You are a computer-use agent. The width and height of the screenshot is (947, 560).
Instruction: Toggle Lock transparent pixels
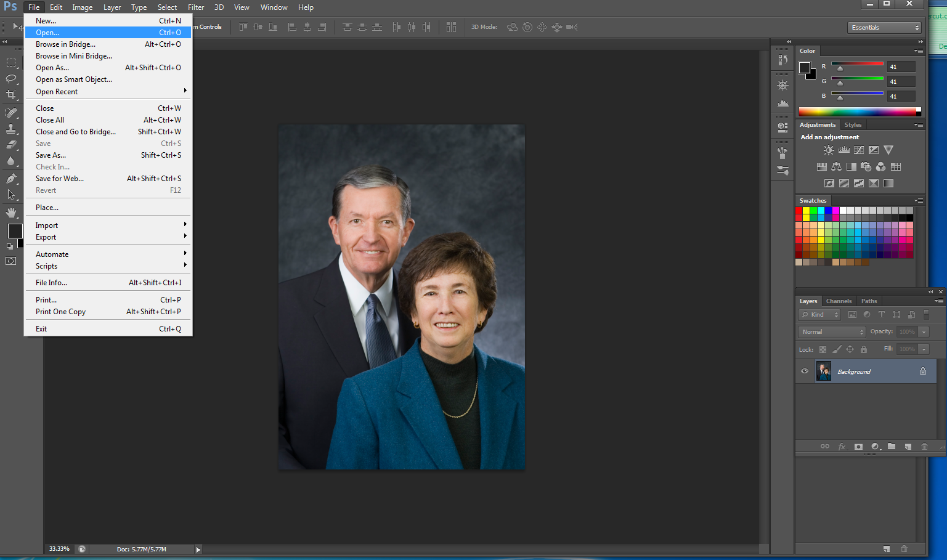point(823,349)
